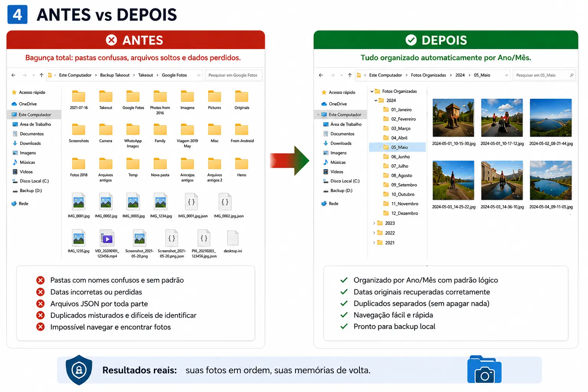This screenshot has width=588, height=392.
Task: Click Backup Takeout breadcrumb in ANTES
Action: (115, 75)
